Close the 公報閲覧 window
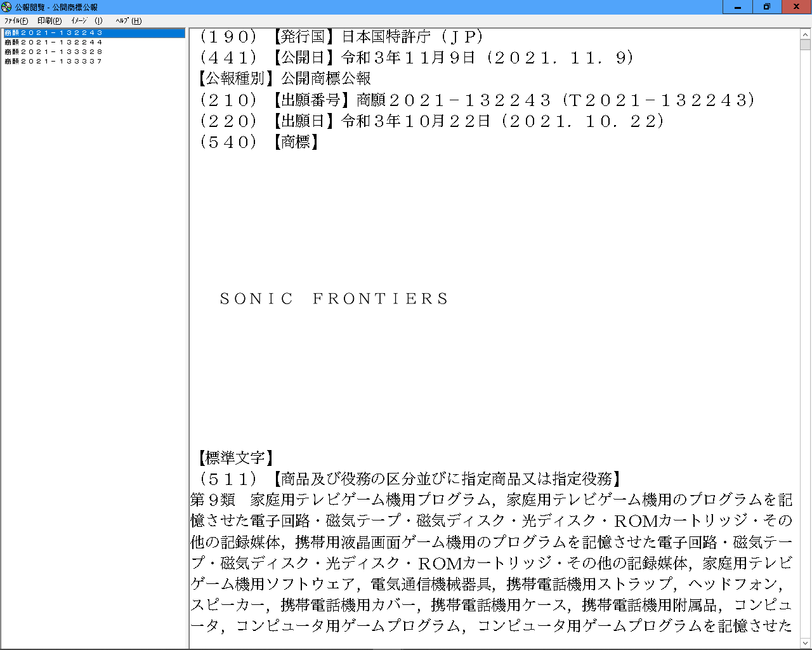Image resolution: width=812 pixels, height=650 pixels. click(797, 7)
